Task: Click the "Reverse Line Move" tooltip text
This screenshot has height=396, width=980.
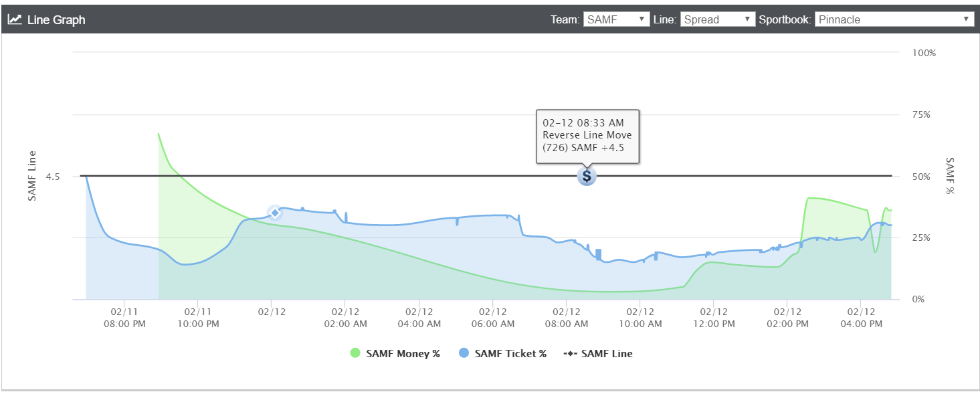Action: pyautogui.click(x=587, y=135)
